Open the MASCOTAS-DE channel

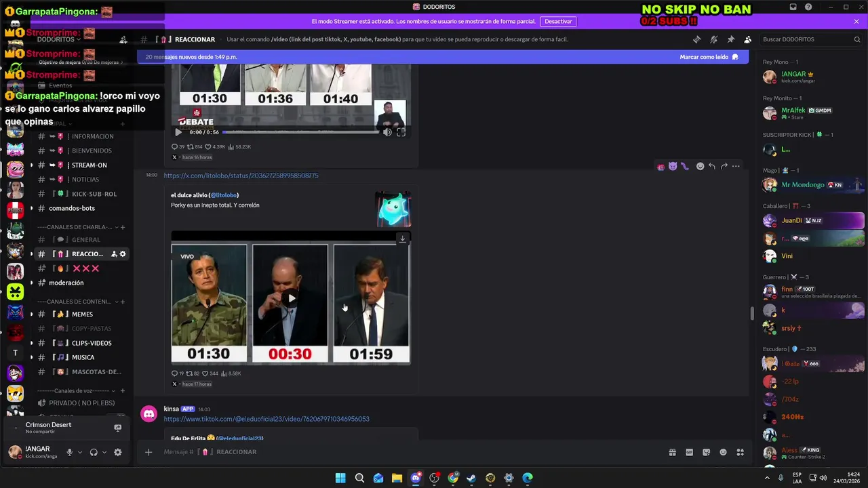pos(81,371)
